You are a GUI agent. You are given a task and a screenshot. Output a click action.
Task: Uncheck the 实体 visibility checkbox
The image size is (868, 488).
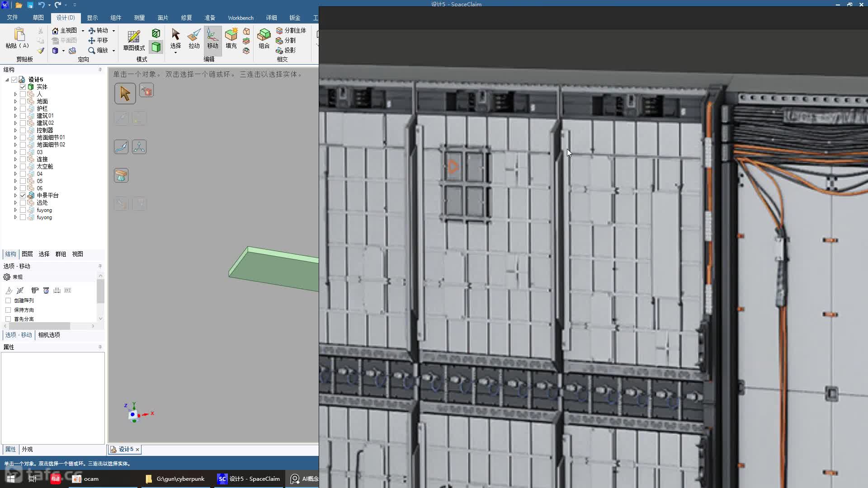click(x=23, y=87)
